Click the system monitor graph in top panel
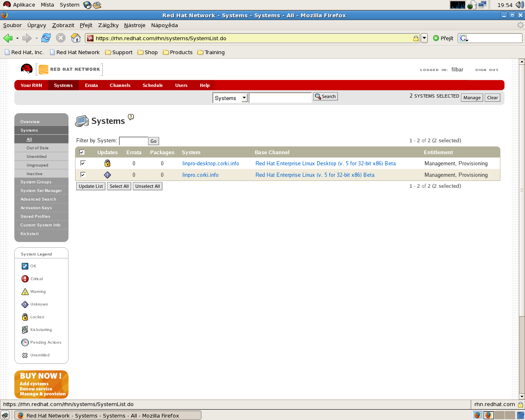525x420 pixels. 458,5
